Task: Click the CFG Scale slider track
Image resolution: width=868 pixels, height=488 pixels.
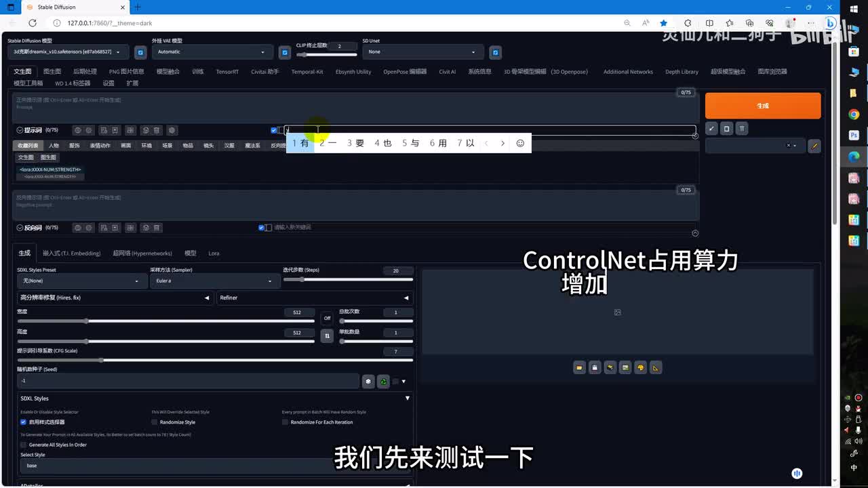Action: 215,360
